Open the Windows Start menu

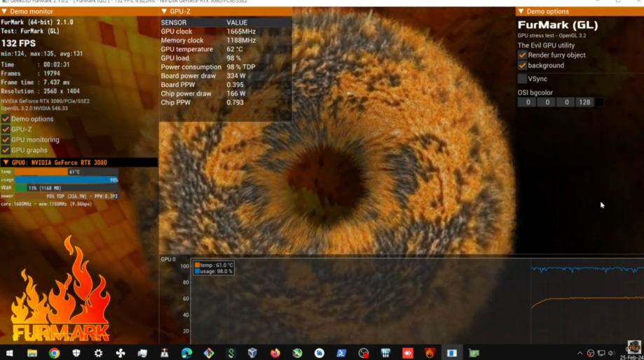pos(9,353)
